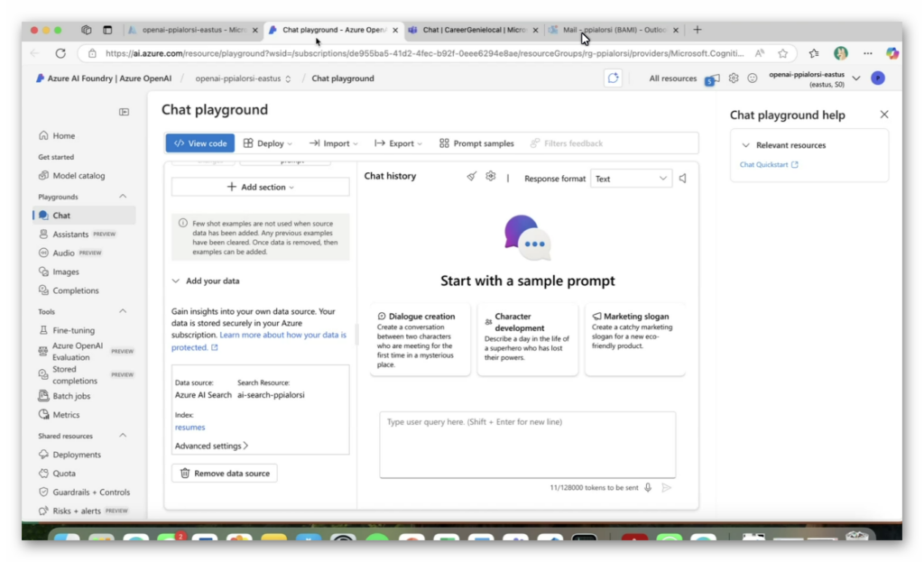Expand Advanced settings
924x562 pixels.
click(211, 446)
